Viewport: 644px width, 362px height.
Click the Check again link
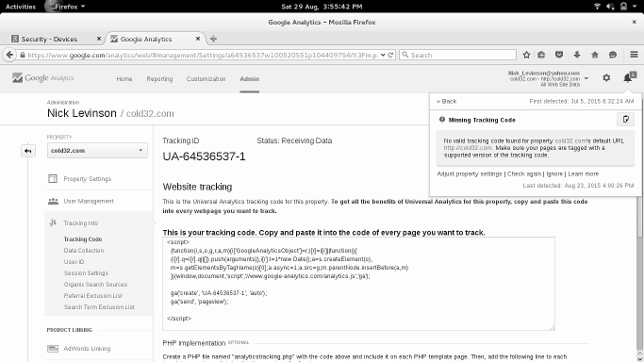524,173
